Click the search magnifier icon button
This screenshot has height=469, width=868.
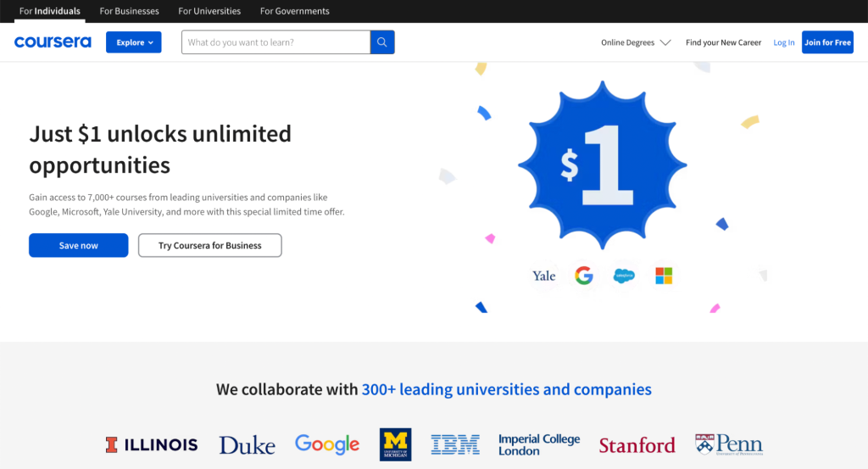pyautogui.click(x=382, y=42)
